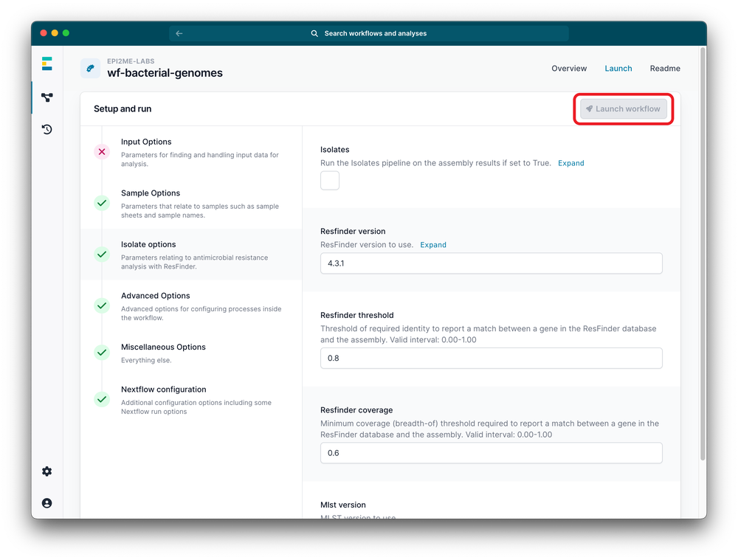The image size is (738, 560).
Task: Click the wf-bacterial-genomes title
Action: [x=165, y=73]
